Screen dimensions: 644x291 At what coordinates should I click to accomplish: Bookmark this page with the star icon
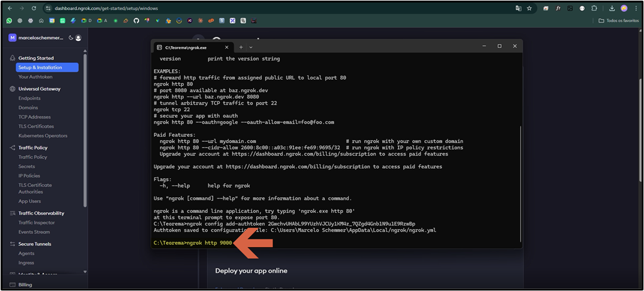click(x=529, y=8)
